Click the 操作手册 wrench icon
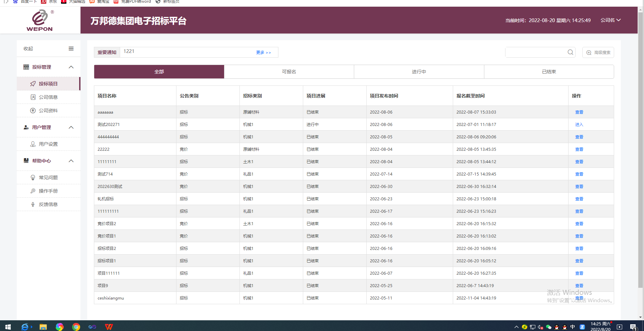 pos(33,191)
